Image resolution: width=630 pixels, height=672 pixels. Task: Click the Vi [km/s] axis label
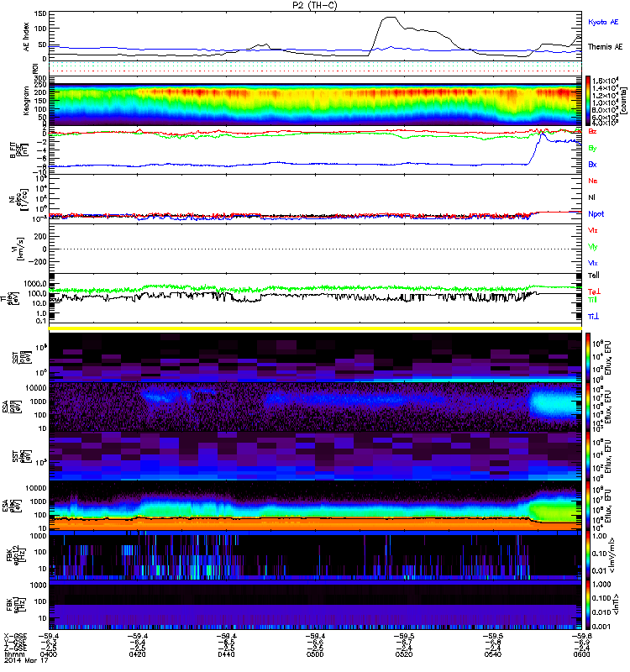click(18, 249)
